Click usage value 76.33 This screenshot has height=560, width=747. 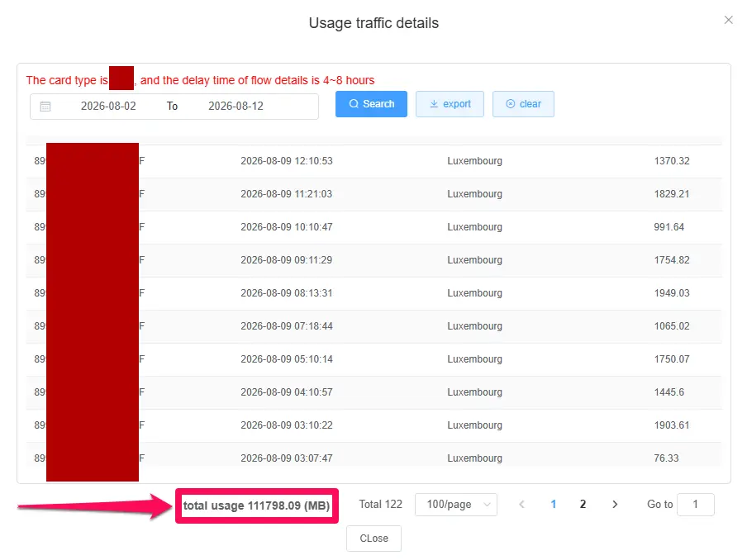666,458
